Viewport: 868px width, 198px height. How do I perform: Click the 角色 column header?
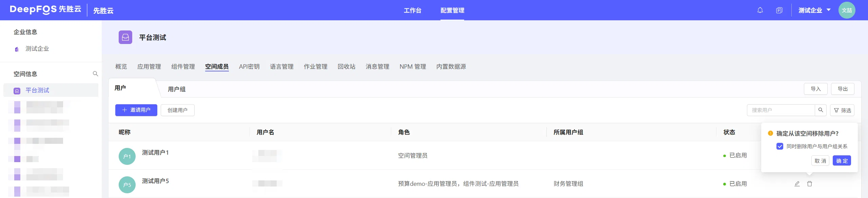(404, 132)
